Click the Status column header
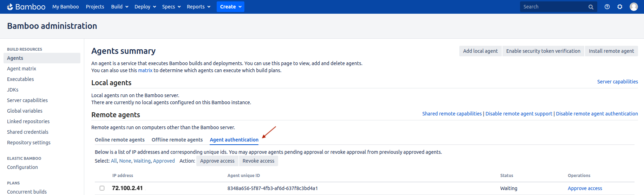This screenshot has width=644, height=195. pyautogui.click(x=507, y=176)
